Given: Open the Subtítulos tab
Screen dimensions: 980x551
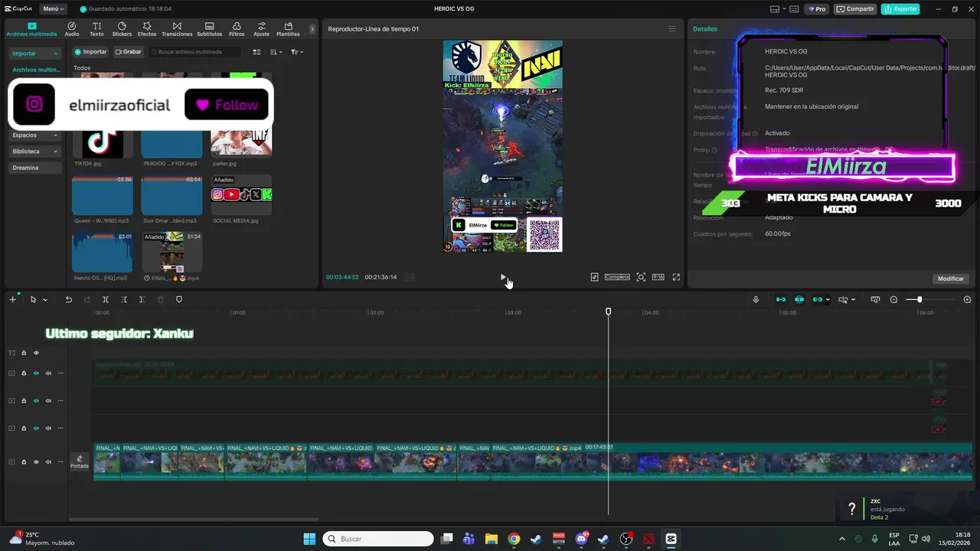Looking at the screenshot, I should tap(209, 29).
